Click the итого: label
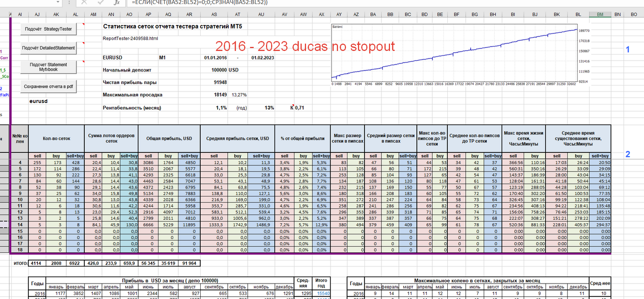 click(19, 262)
